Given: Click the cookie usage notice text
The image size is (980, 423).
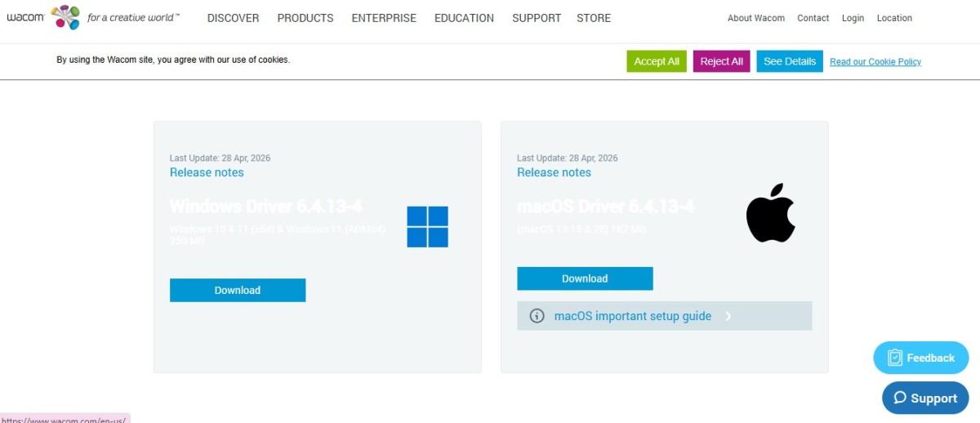Looking at the screenshot, I should click(x=173, y=60).
